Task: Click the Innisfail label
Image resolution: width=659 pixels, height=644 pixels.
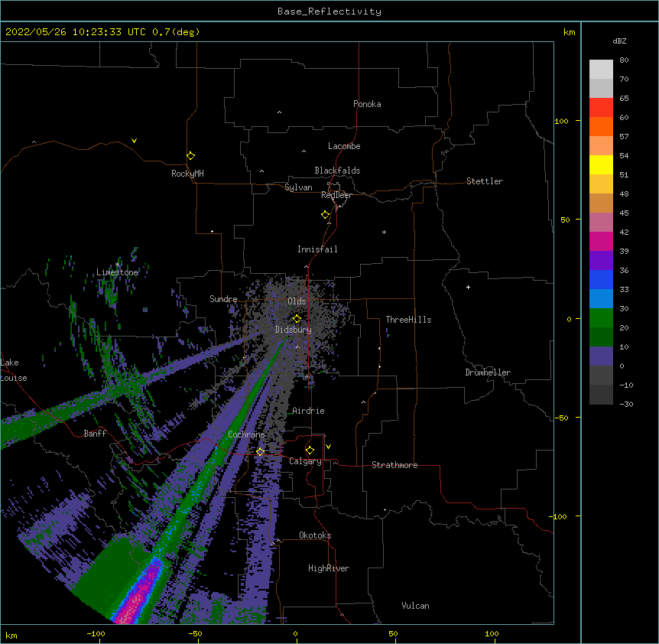Action: coord(317,249)
